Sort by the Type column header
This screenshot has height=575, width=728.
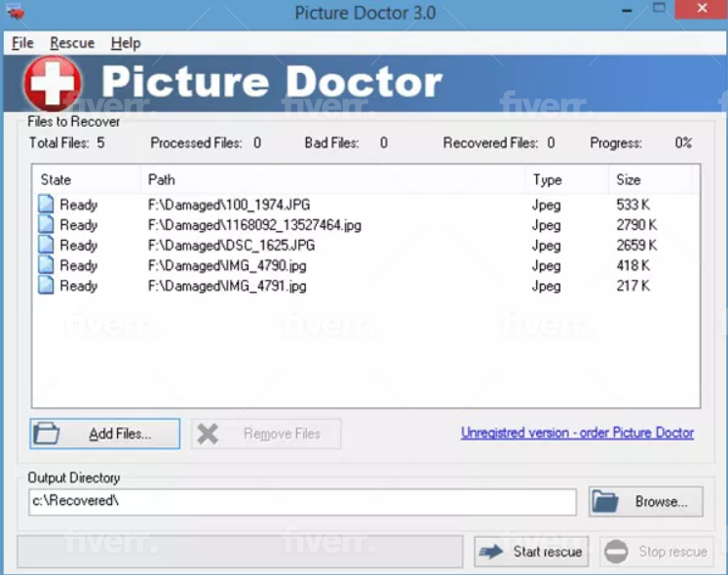[x=567, y=179]
